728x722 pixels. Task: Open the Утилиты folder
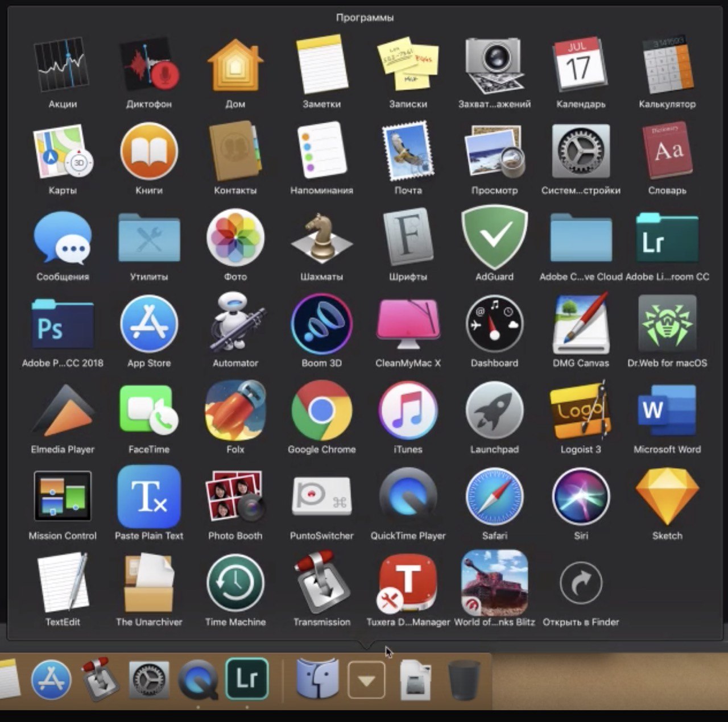[149, 238]
